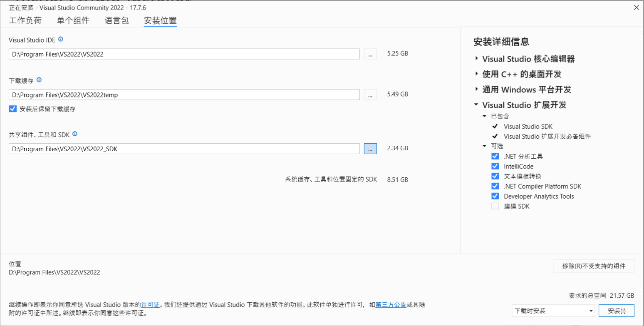Image resolution: width=644 pixels, height=326 pixels.
Task: Click info icon next to 下载缓存
Action: pos(39,80)
